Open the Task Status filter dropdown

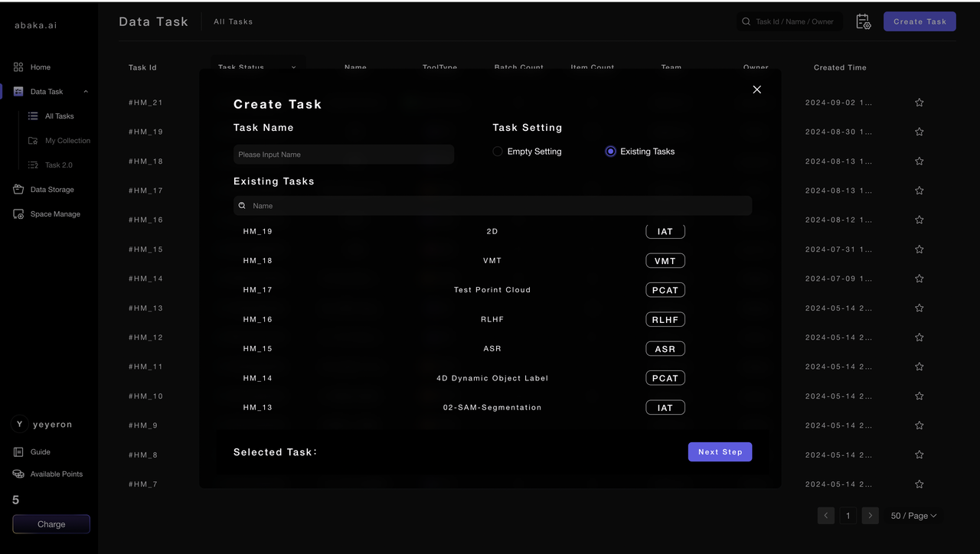(293, 67)
